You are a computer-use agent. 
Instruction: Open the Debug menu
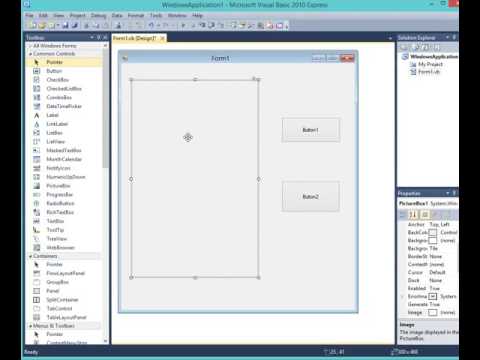pos(99,15)
